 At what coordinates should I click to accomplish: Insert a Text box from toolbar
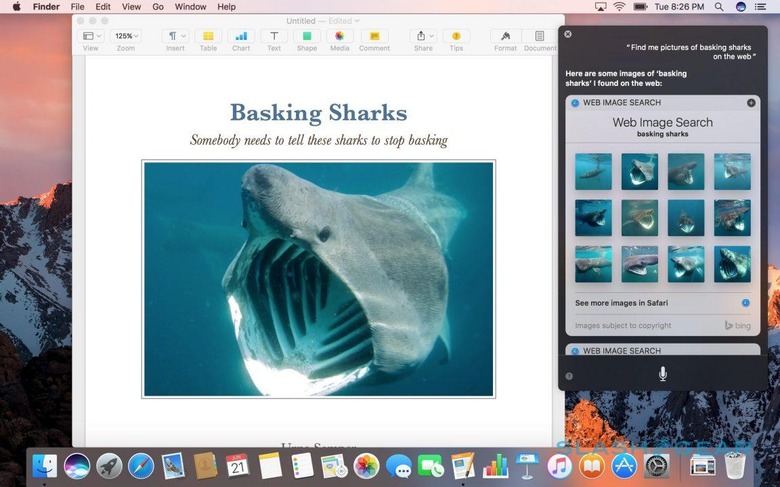pyautogui.click(x=273, y=36)
